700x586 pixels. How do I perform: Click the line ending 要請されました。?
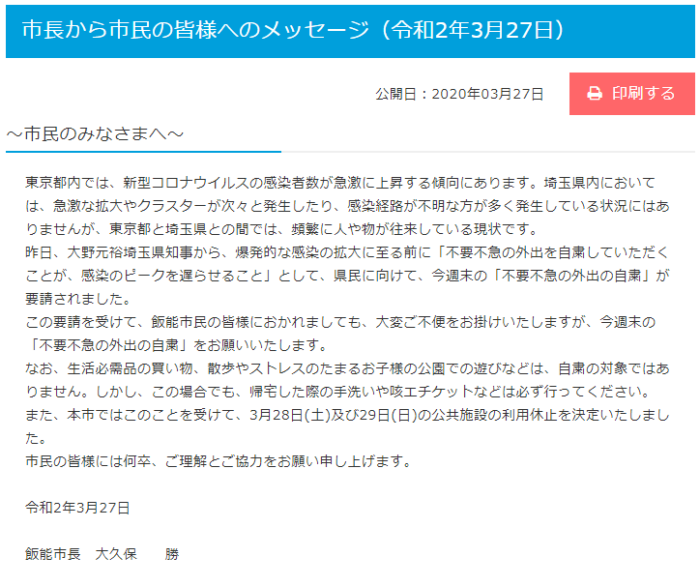78,299
